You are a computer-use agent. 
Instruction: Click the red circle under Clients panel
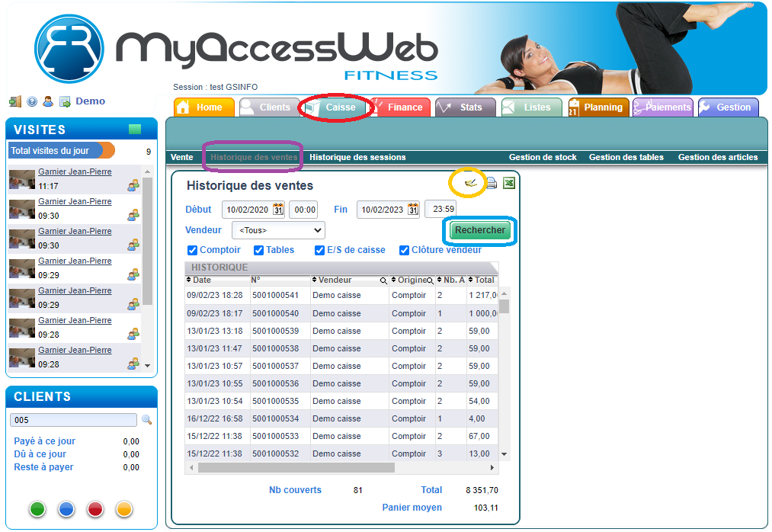[x=95, y=509]
